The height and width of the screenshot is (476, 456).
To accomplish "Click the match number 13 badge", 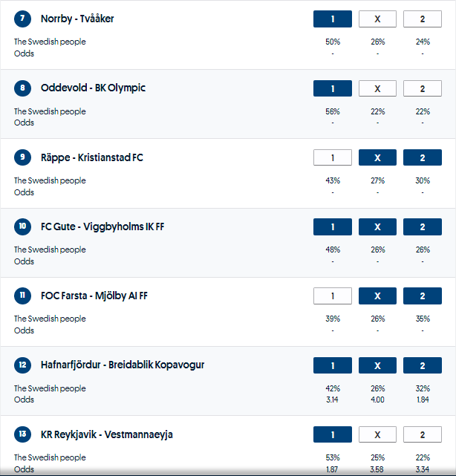I will point(23,434).
